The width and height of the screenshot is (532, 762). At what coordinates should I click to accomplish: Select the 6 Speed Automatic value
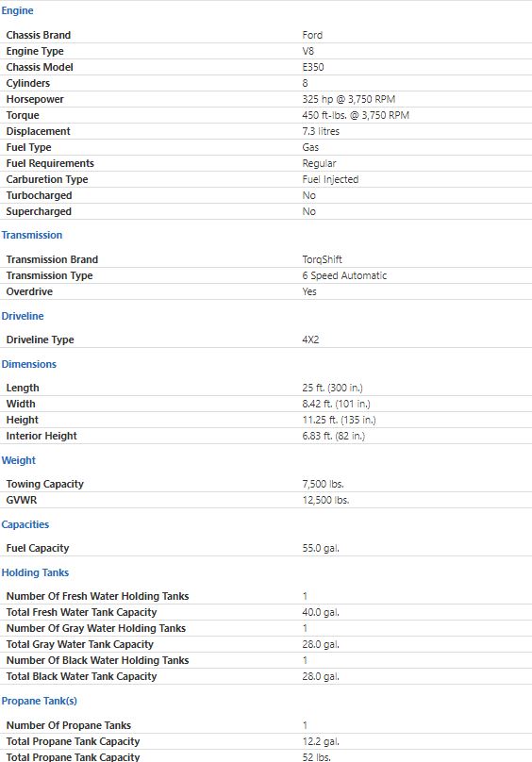[x=344, y=275]
